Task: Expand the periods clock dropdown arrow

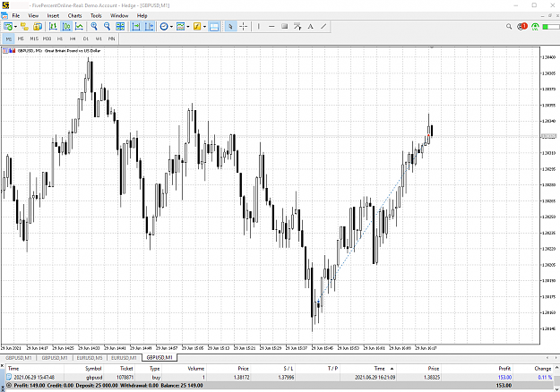Action: [x=171, y=27]
